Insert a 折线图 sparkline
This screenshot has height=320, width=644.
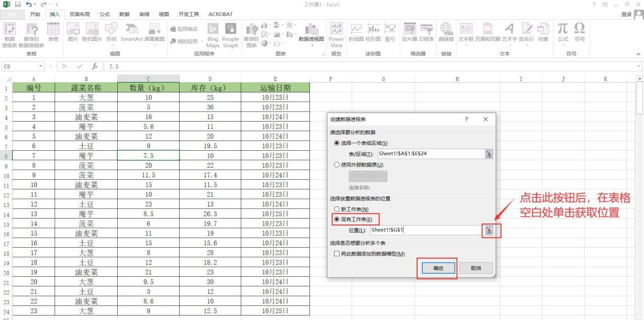[356, 33]
